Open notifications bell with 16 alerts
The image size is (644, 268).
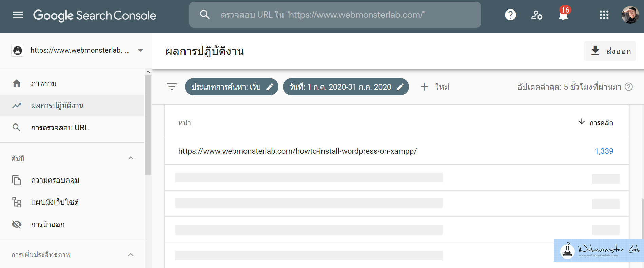click(x=564, y=14)
